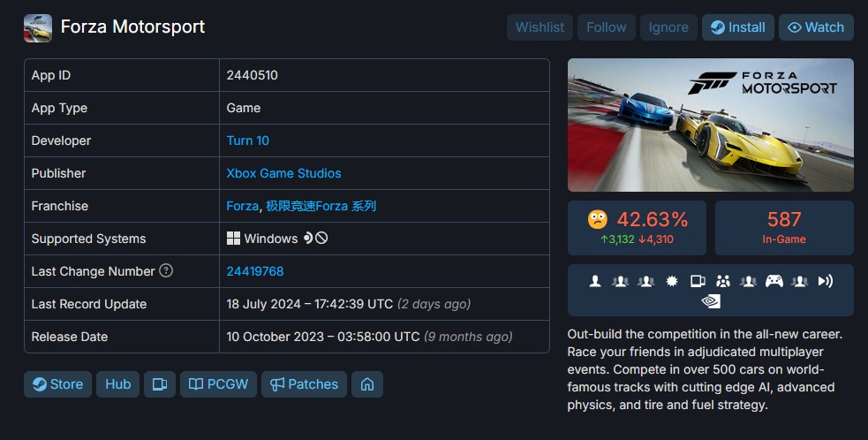The image size is (868, 440).
Task: Click the Remote Play broadcast icon
Action: tap(826, 282)
